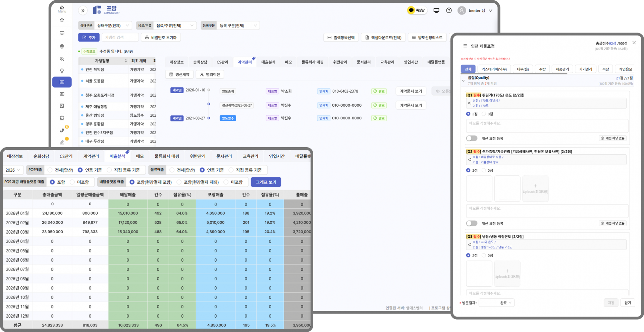Viewport: 644px width, 332px height.
Task: Select 미포함 radio for POS 제공 배달플랫폼 매출
Action: coord(72,182)
